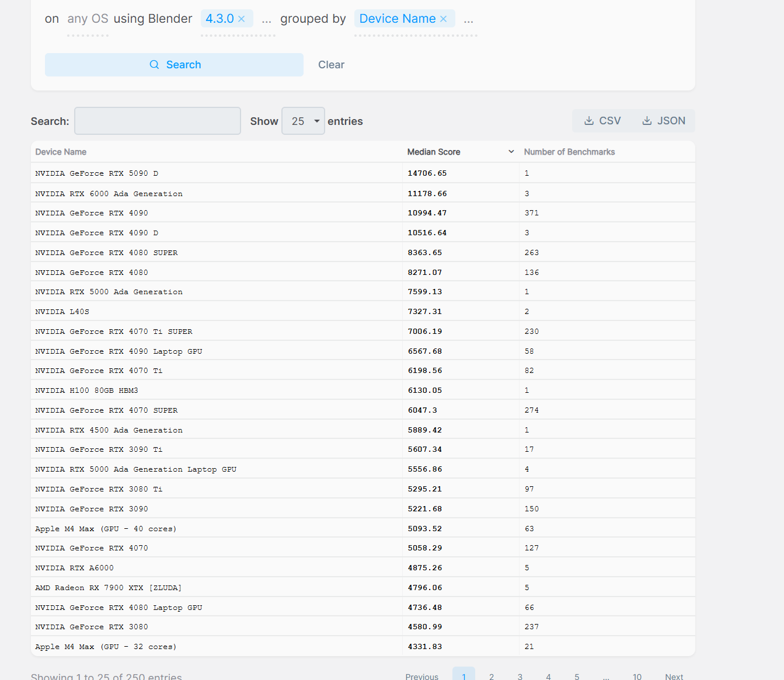Screen dimensions: 784x680
Task: Open the Blender version ellipsis selector
Action: [x=267, y=19]
